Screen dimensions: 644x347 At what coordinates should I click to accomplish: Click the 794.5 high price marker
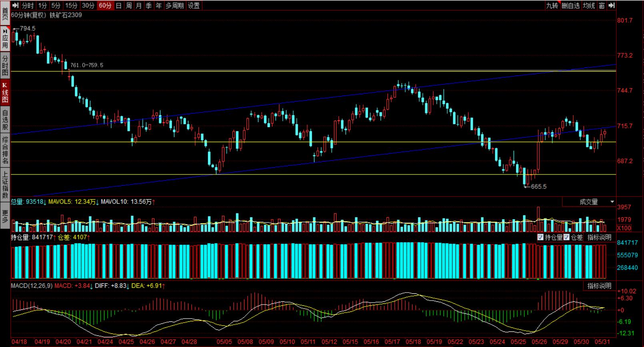pyautogui.click(x=27, y=28)
